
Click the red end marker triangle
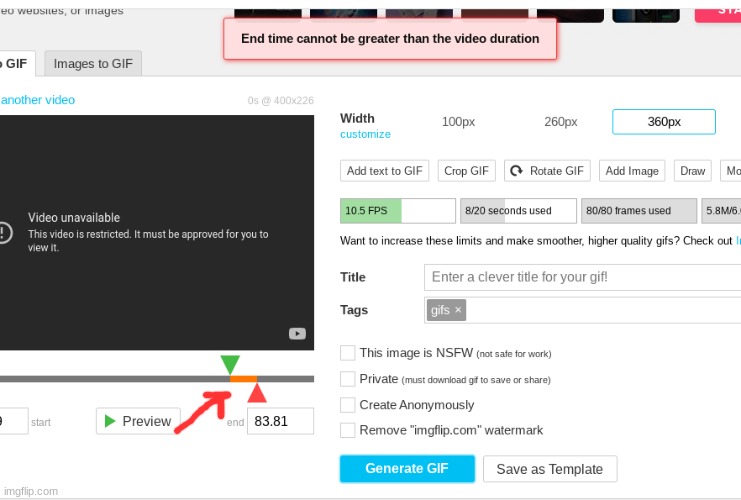tap(257, 391)
